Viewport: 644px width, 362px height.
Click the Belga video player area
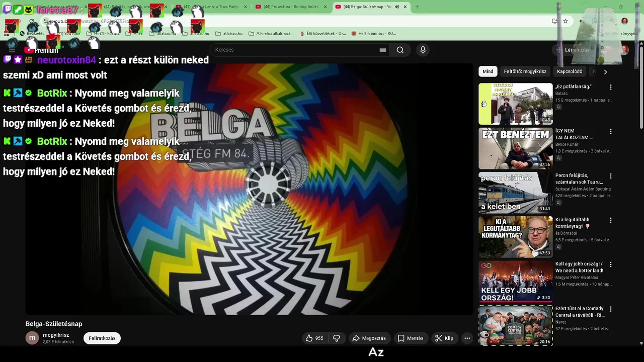click(x=249, y=189)
